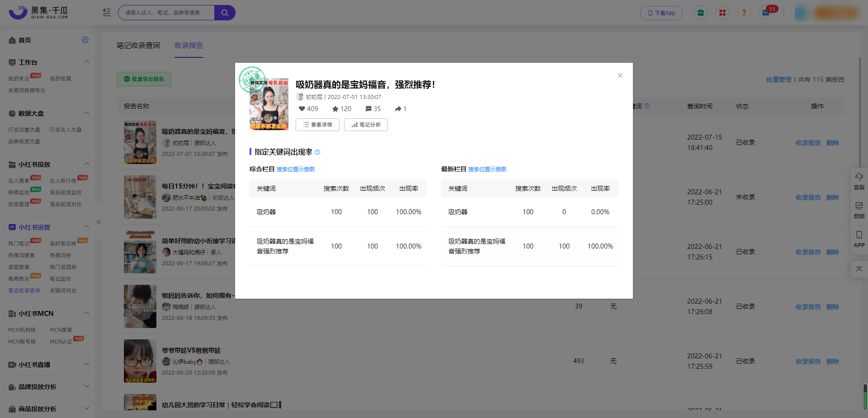Open 收录报告 for the 2022-07-15 row
868x418 pixels.
pyautogui.click(x=808, y=143)
